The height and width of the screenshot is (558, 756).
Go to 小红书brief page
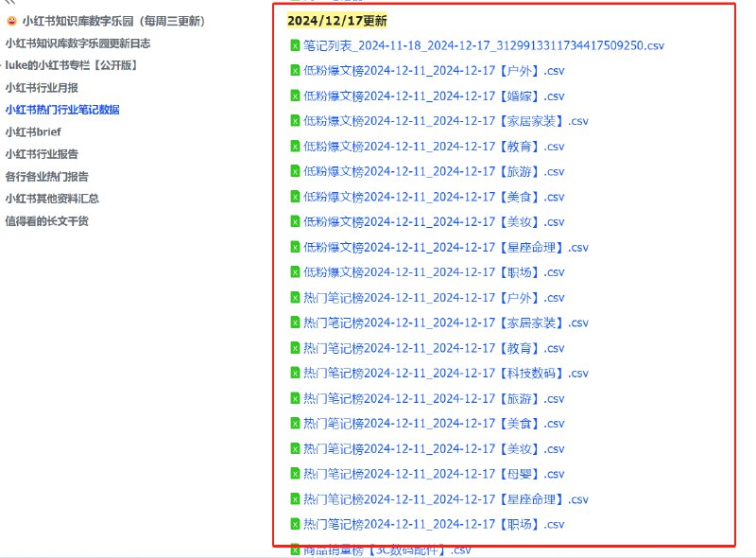point(33,132)
